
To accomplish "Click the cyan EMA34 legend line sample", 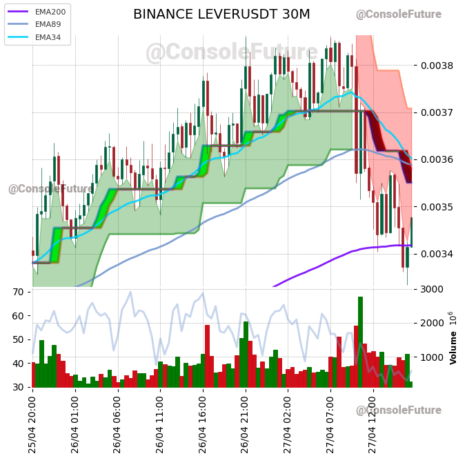I will click(x=18, y=37).
